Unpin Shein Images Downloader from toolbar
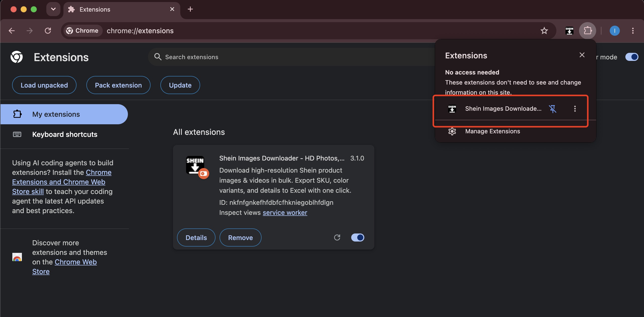 click(553, 109)
